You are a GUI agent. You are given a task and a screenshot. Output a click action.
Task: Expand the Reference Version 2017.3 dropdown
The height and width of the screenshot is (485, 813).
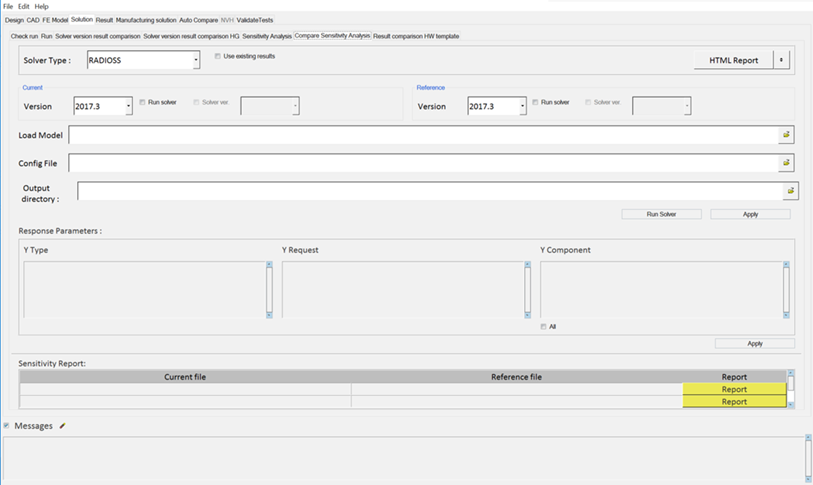click(522, 107)
